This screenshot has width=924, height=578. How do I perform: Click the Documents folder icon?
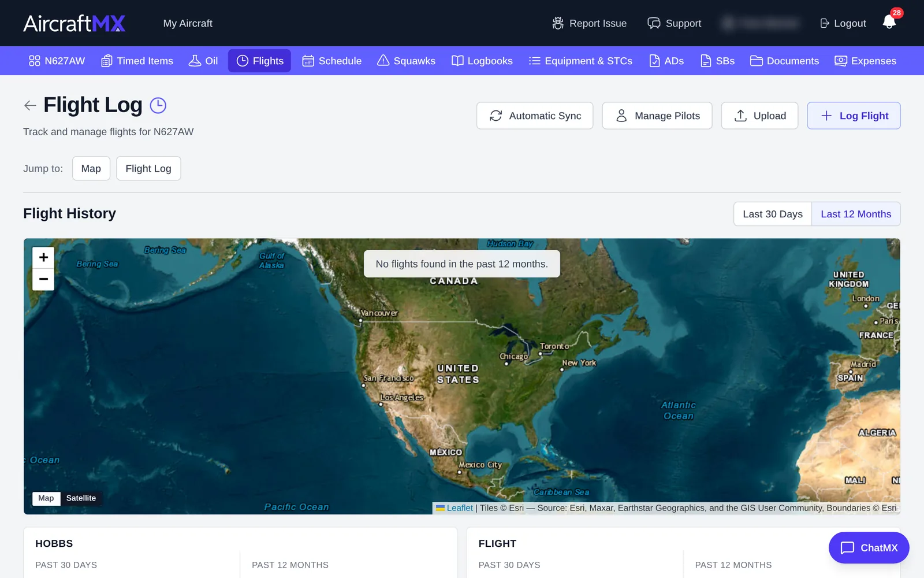point(757,61)
